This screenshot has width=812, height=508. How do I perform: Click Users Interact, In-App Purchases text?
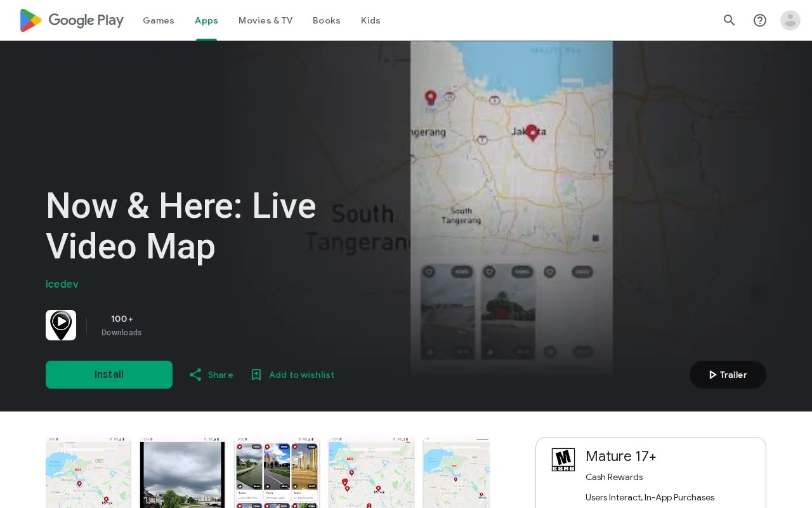650,497
